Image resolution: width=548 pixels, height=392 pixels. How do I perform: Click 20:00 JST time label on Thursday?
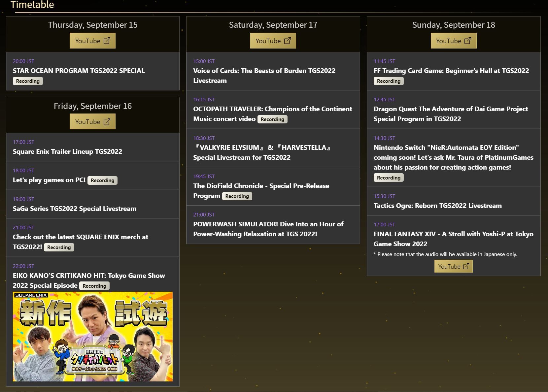click(23, 61)
